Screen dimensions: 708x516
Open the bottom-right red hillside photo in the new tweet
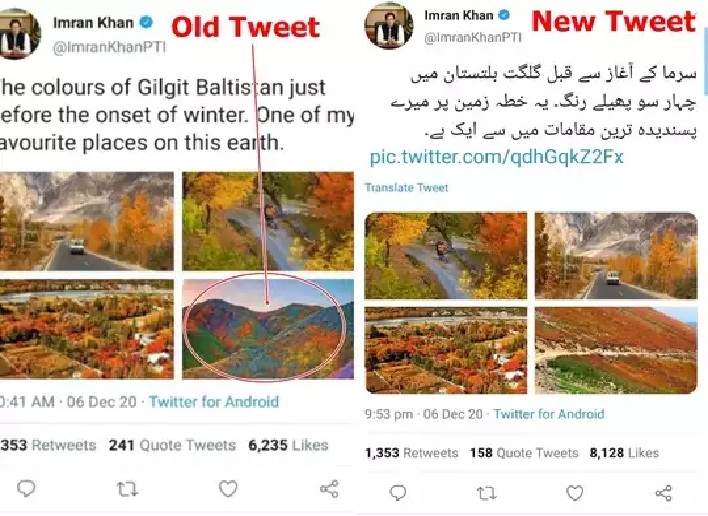point(615,350)
